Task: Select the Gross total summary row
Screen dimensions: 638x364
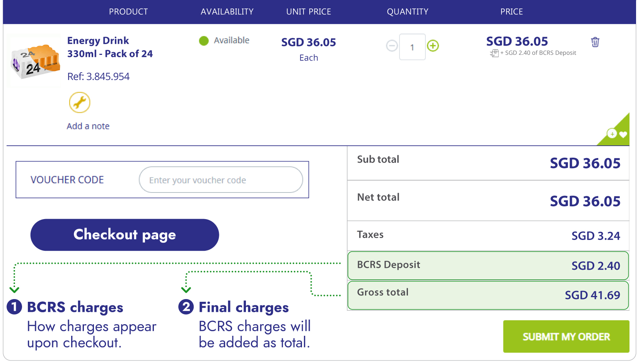Action: tap(488, 295)
